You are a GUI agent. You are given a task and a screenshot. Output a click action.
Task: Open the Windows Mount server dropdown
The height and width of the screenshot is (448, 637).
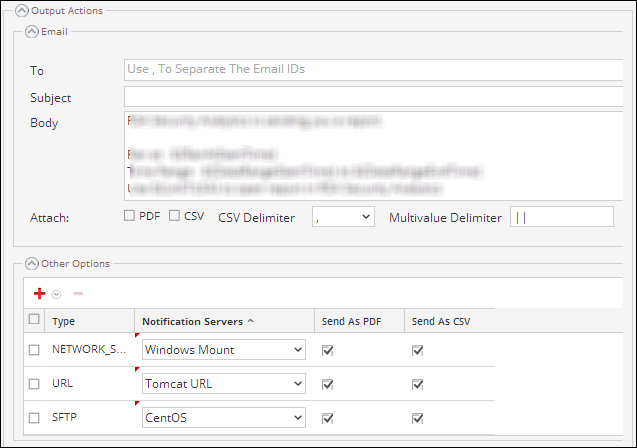(224, 350)
